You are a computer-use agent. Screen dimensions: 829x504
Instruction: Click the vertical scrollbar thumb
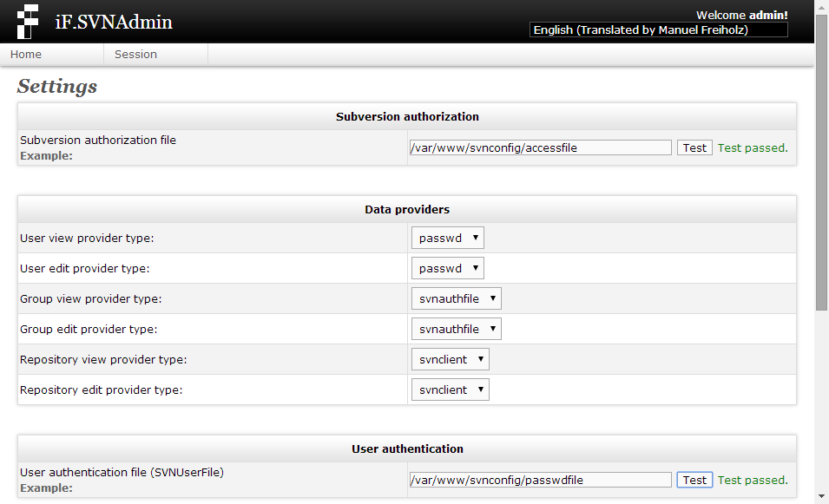click(x=821, y=162)
